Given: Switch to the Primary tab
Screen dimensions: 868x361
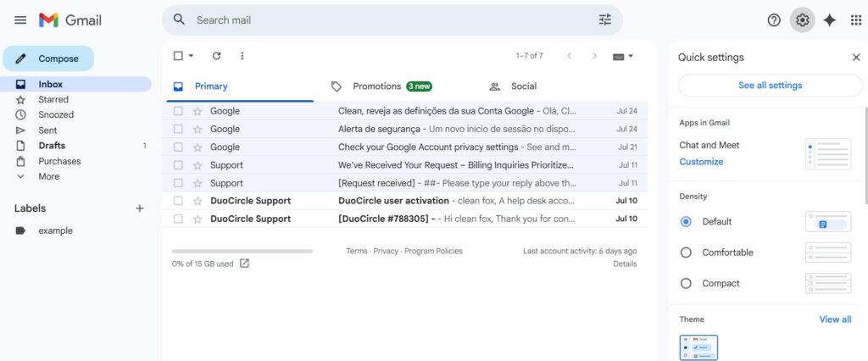Looking at the screenshot, I should tap(240, 86).
